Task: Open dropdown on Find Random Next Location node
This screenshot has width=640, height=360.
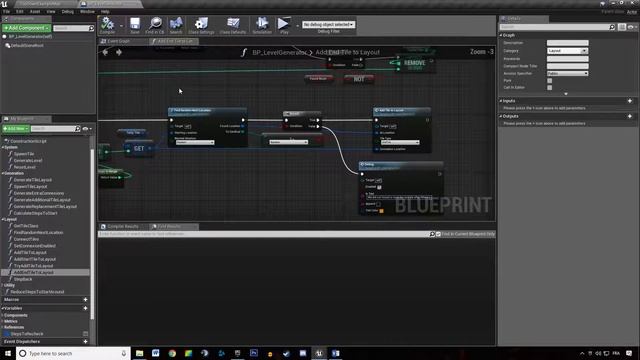Action: tap(195, 142)
